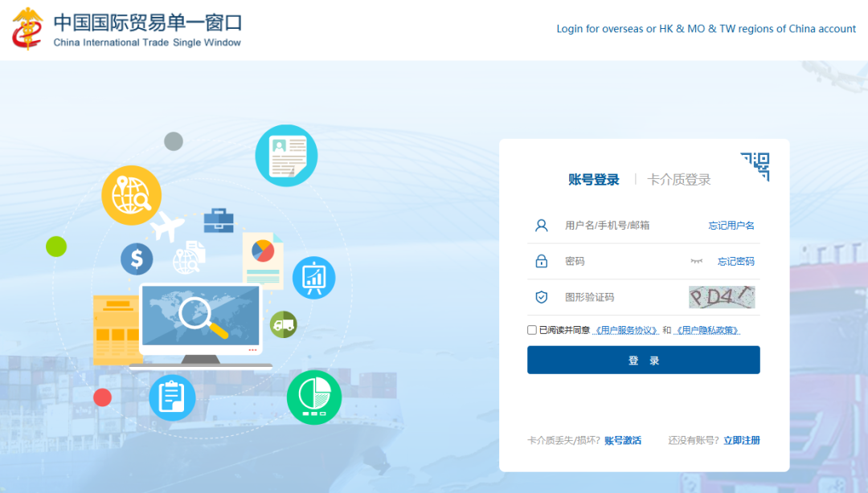This screenshot has width=868, height=493.
Task: Click the green pie chart illustration icon
Action: [x=314, y=397]
